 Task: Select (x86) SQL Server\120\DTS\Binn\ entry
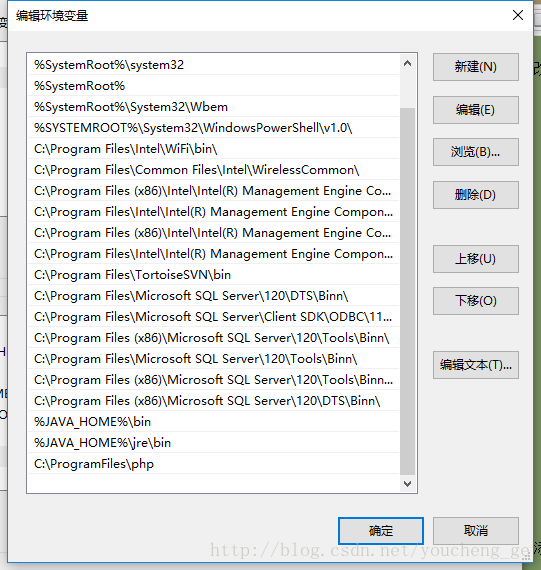(x=213, y=401)
